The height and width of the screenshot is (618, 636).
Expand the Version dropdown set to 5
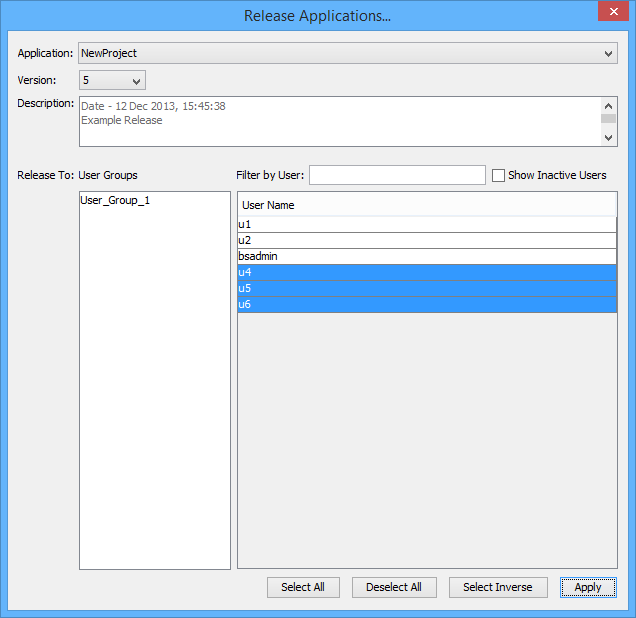(112, 80)
